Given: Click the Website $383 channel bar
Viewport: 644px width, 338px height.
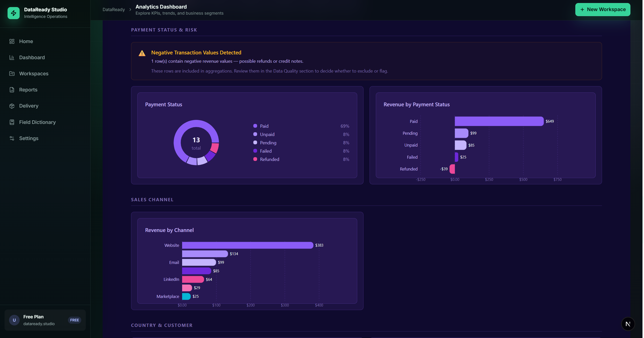Looking at the screenshot, I should [x=248, y=245].
